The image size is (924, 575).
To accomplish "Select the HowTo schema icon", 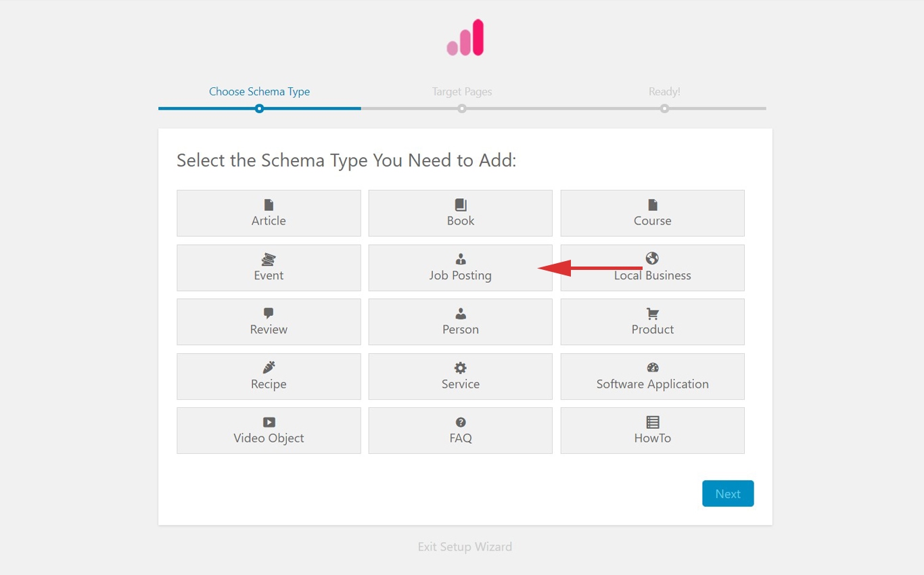I will tap(652, 421).
